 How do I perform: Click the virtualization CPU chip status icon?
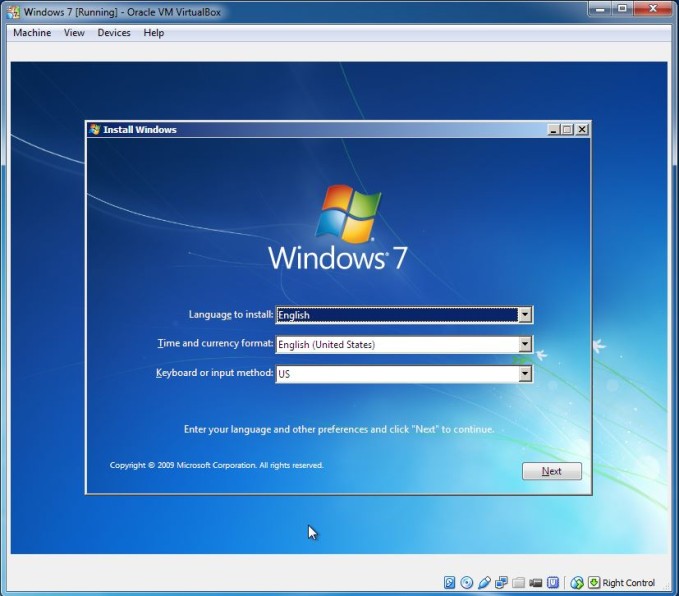[x=553, y=583]
